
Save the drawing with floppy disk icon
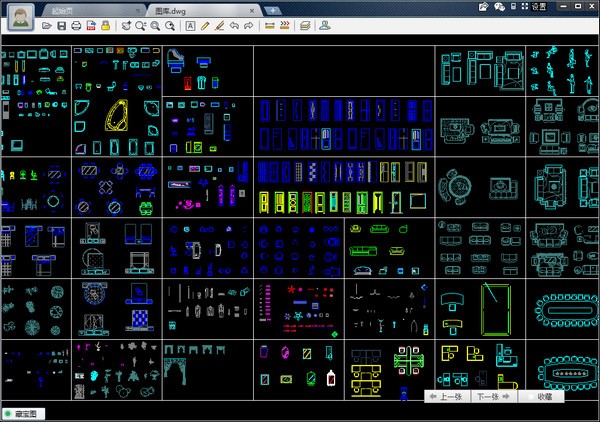61,26
